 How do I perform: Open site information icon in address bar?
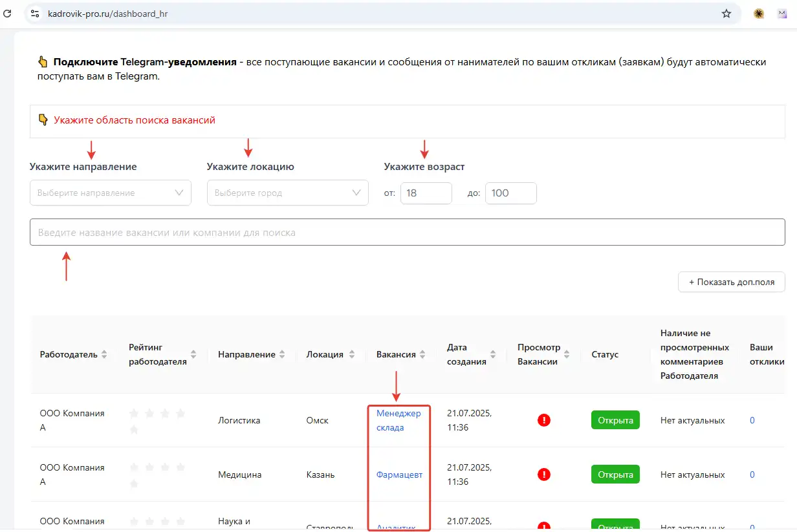click(35, 13)
